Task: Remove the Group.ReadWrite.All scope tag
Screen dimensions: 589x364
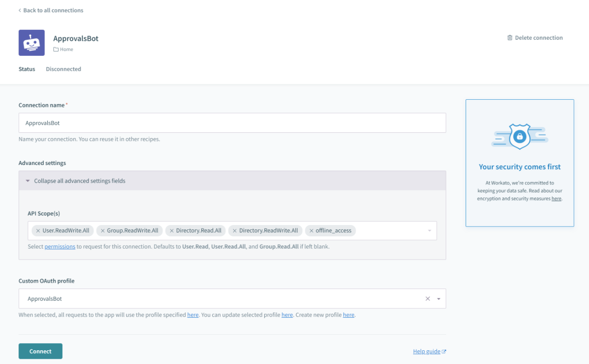Action: click(103, 231)
